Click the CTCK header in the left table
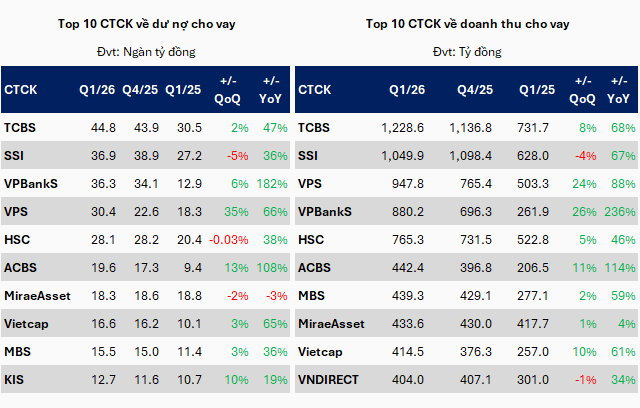 (x=21, y=89)
